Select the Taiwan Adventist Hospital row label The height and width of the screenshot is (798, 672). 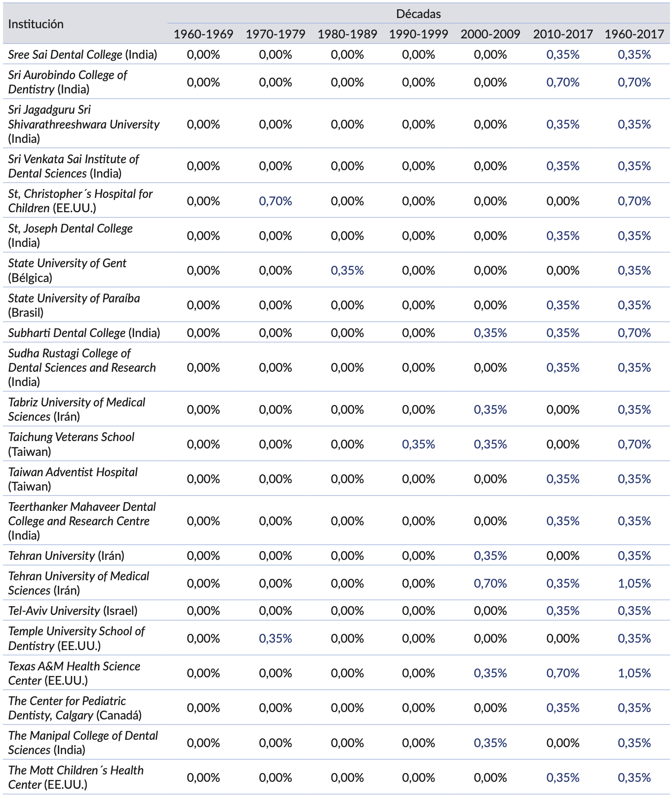click(73, 479)
